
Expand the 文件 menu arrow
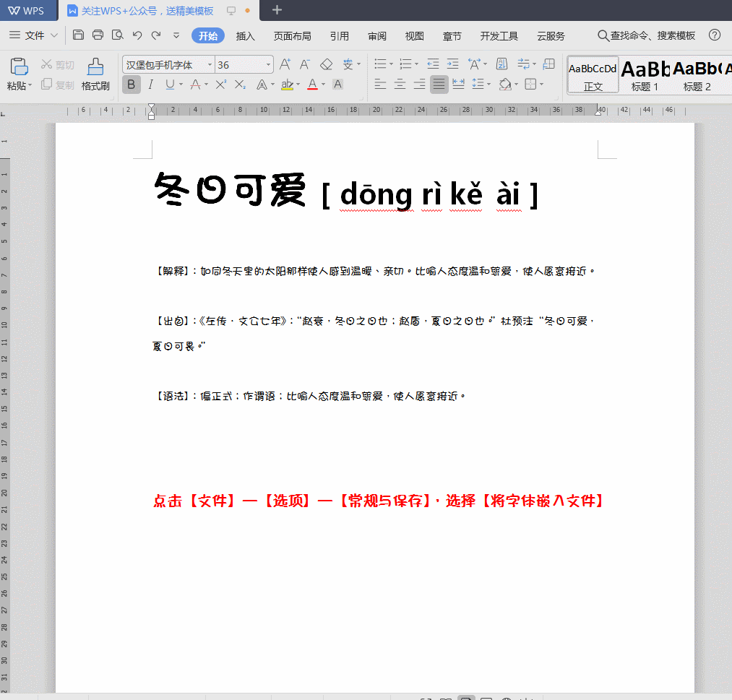[54, 35]
